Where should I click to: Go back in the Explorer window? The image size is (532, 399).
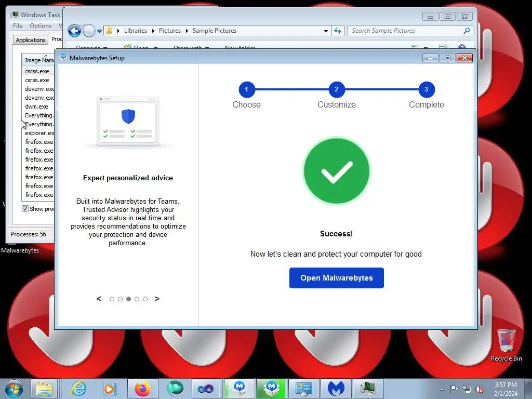click(x=75, y=31)
